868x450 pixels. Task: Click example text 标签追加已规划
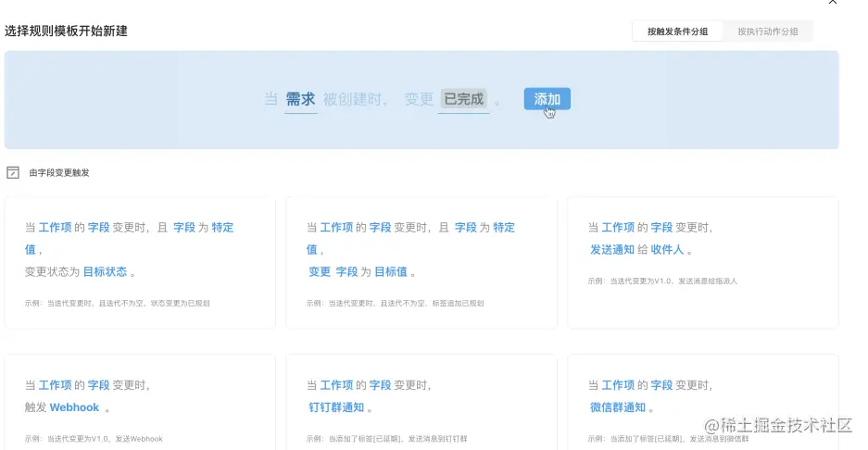coord(458,304)
